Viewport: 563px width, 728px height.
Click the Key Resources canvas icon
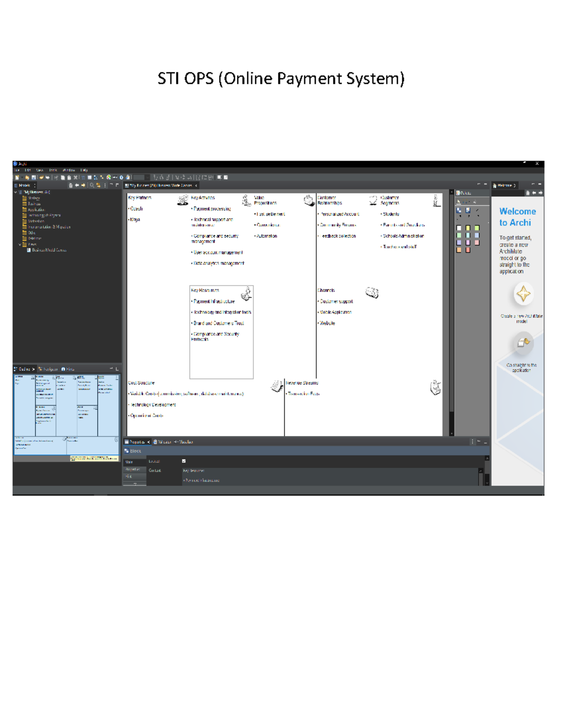point(246,294)
